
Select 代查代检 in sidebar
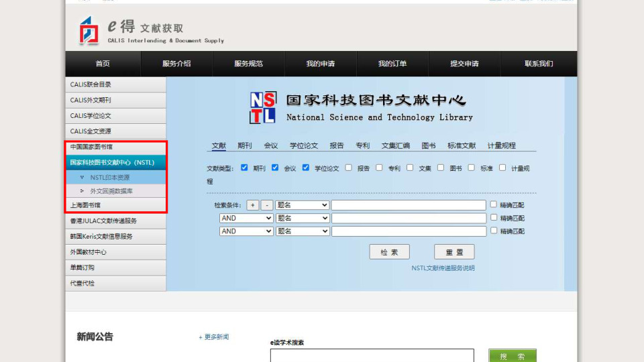coord(116,283)
